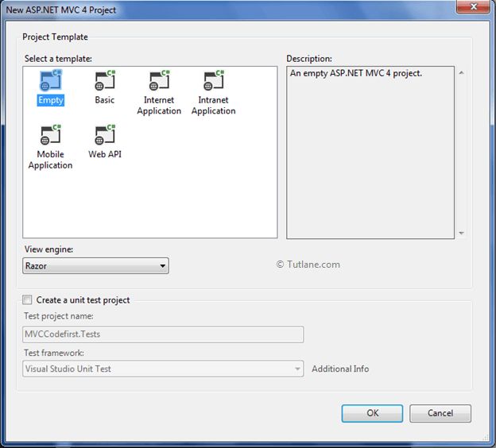Open the Test framework dropdown
Viewport: 496px width, 448px height.
coord(163,369)
